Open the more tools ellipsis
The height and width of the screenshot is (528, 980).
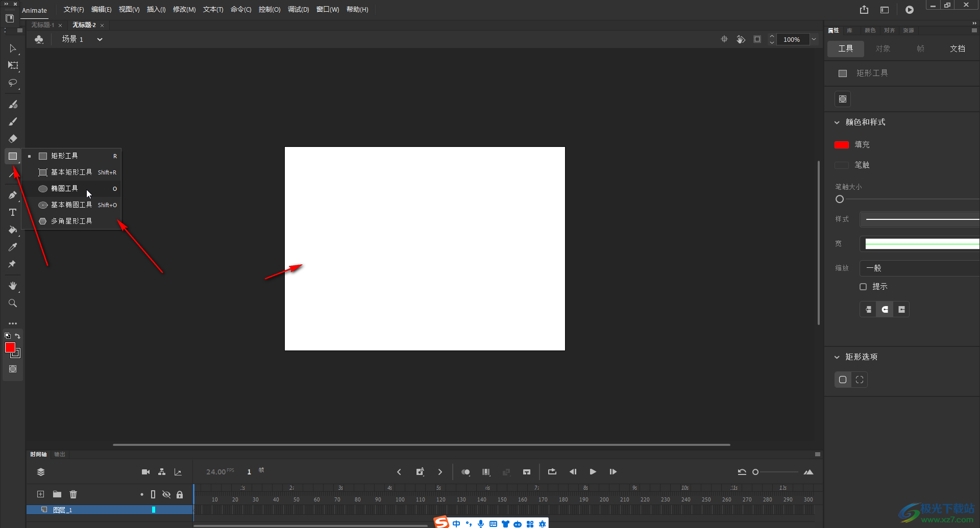coord(13,323)
